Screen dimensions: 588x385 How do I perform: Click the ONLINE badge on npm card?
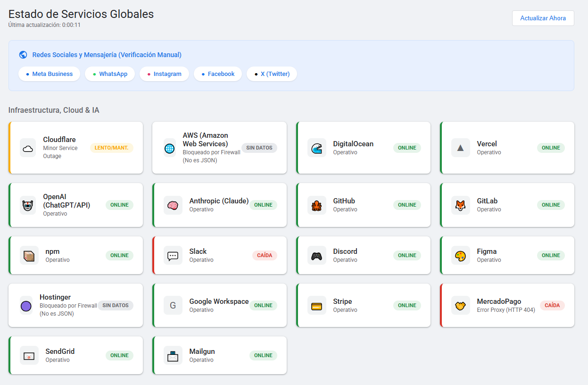119,256
